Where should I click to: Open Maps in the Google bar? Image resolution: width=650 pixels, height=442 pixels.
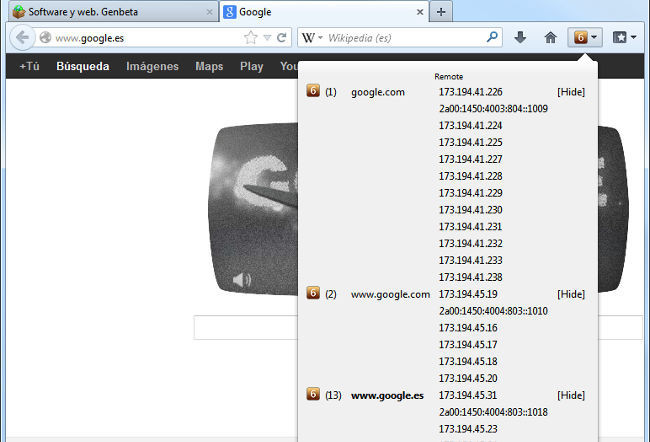tap(209, 66)
